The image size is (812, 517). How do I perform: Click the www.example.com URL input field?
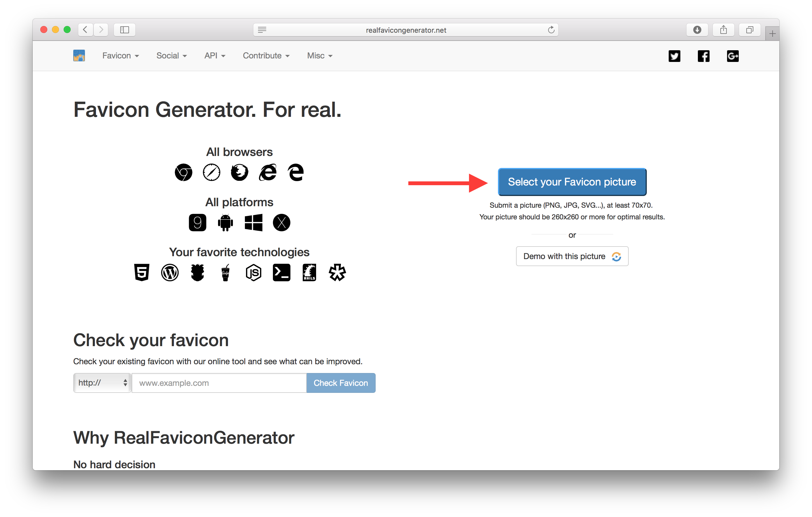point(219,383)
